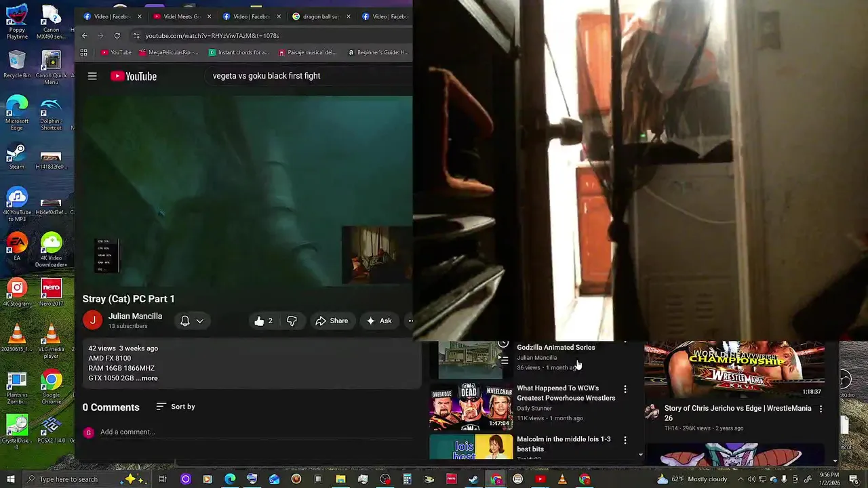
Task: Open the Instant chords for a... bookmark
Action: coord(239,52)
